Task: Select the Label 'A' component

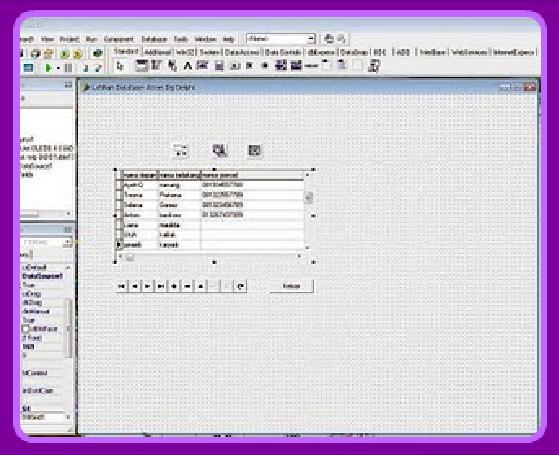Action: click(x=188, y=66)
